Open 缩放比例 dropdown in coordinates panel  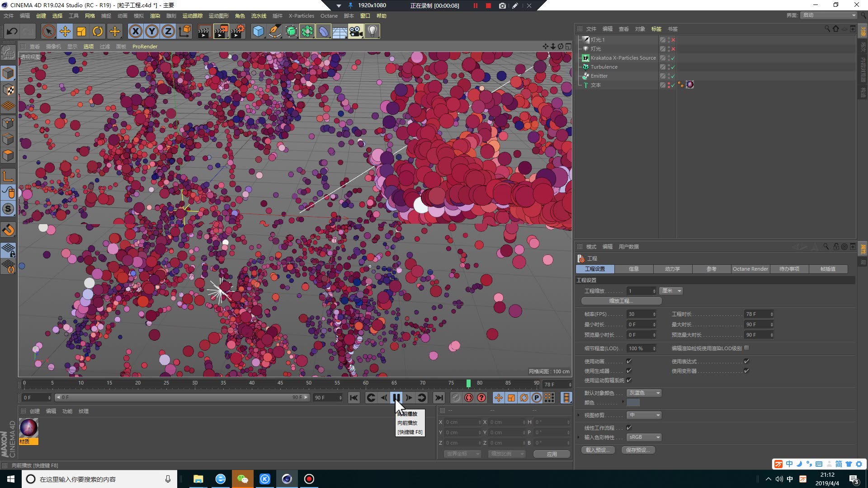[x=506, y=454]
